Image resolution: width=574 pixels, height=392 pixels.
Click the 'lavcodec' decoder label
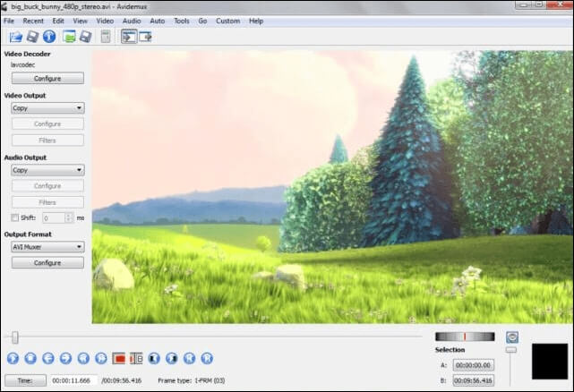click(22, 64)
